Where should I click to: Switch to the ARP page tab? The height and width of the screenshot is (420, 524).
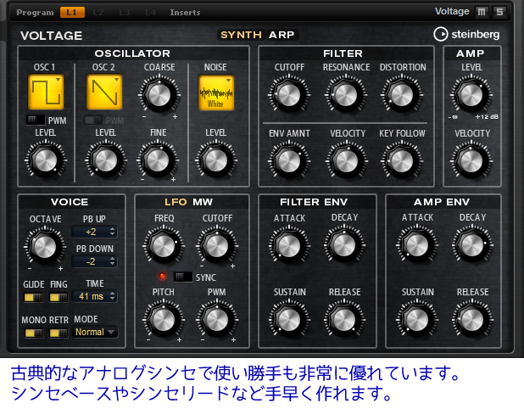[x=282, y=35]
